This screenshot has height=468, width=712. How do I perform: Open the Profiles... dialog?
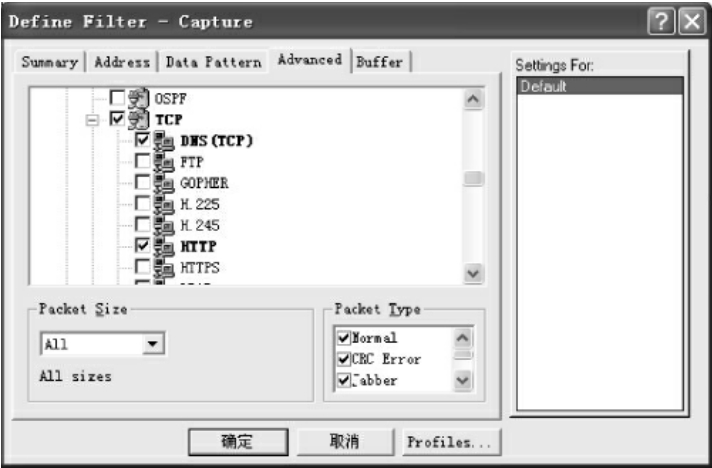click(451, 442)
